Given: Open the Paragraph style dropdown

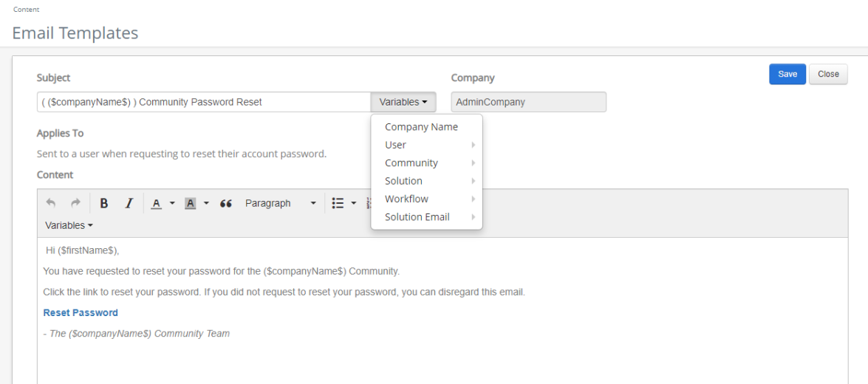Looking at the screenshot, I should pos(281,203).
